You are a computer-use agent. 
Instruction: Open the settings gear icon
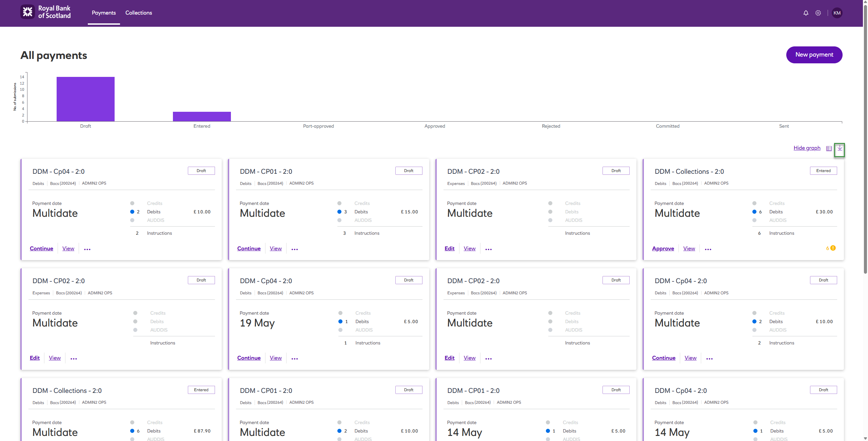(818, 13)
